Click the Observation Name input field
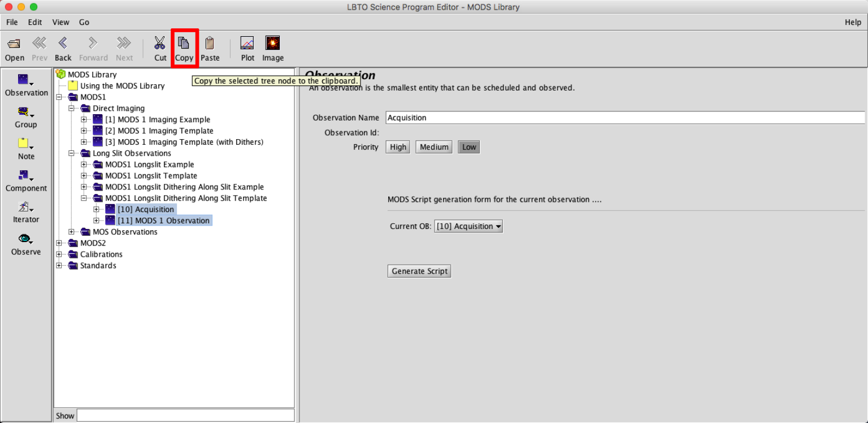This screenshot has height=423, width=868. click(x=625, y=118)
